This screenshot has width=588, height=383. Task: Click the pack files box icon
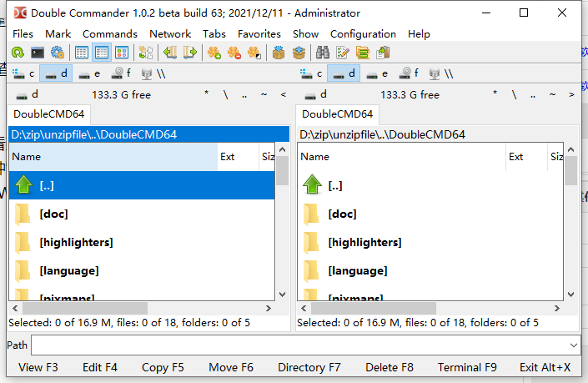279,53
